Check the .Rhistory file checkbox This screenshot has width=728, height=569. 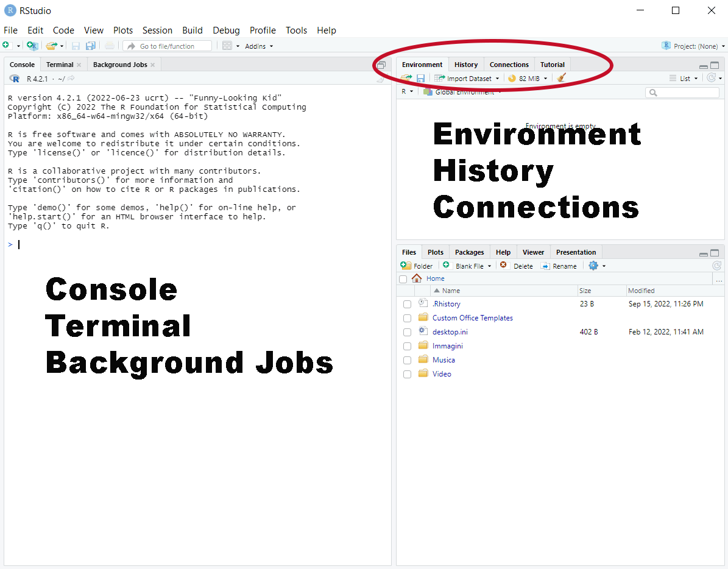point(407,304)
